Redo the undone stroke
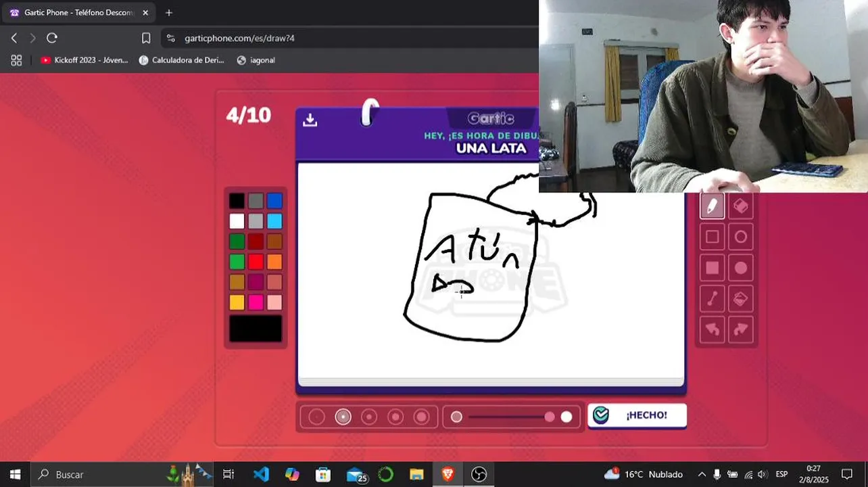 click(x=741, y=329)
